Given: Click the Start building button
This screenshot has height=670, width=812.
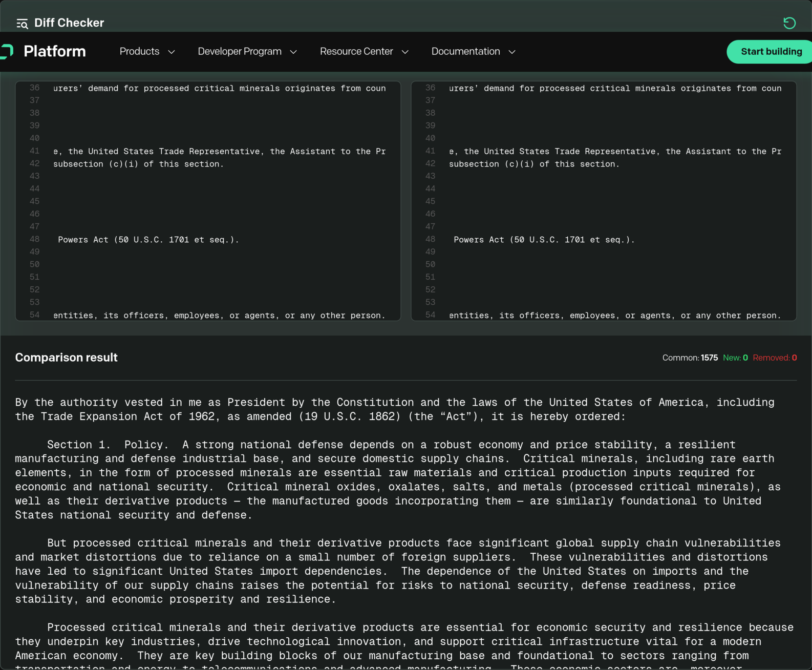Looking at the screenshot, I should click(771, 52).
